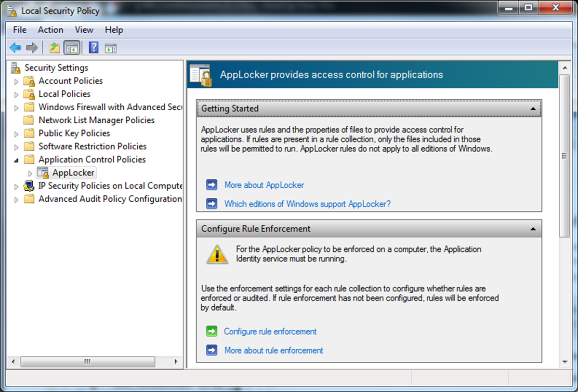The height and width of the screenshot is (392, 578).
Task: Collapse the Getting Started section
Action: [x=533, y=109]
